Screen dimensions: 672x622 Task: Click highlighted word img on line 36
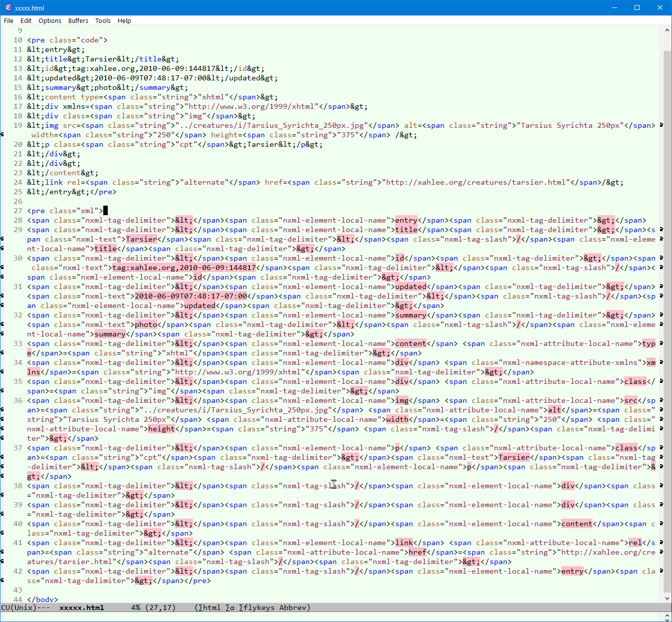[402, 400]
